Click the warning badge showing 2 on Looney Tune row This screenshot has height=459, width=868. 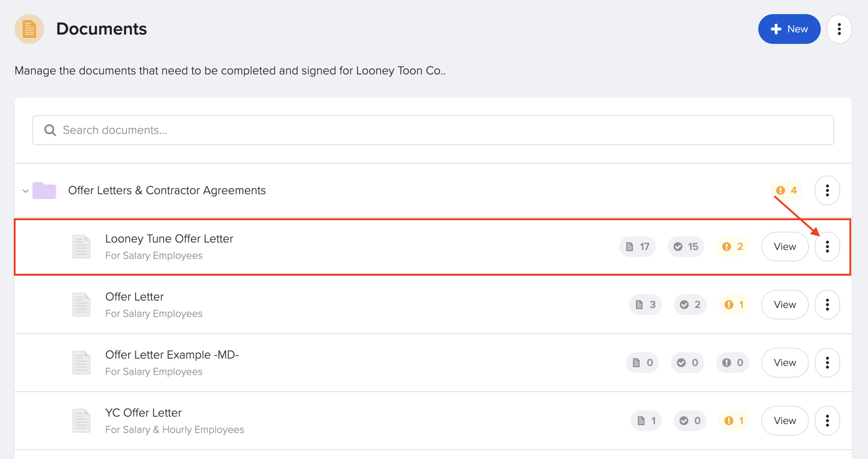click(733, 246)
